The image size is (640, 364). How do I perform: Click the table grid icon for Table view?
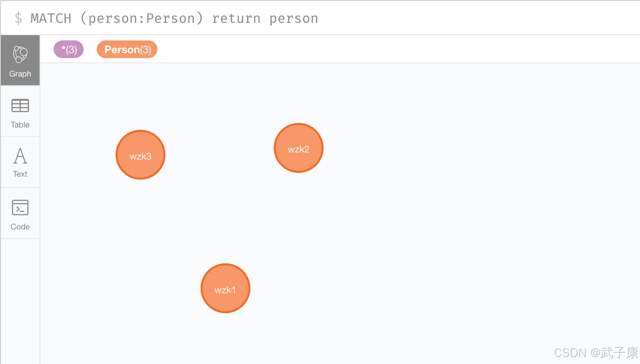[x=20, y=106]
